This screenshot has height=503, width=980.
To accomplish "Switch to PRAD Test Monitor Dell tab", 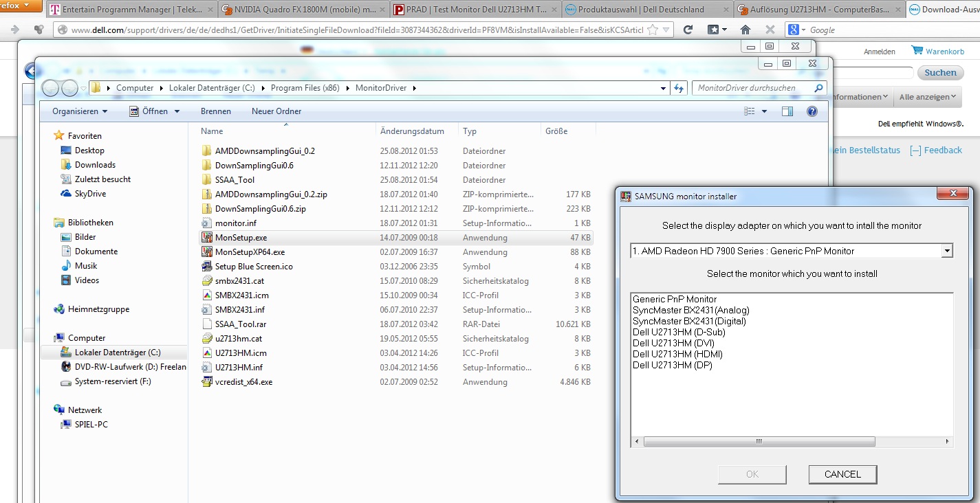I will tap(475, 10).
